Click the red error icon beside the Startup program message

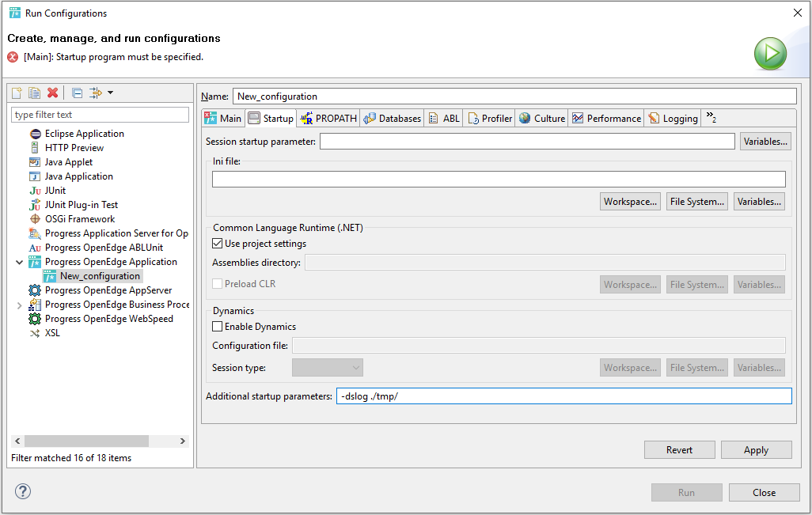pos(13,57)
